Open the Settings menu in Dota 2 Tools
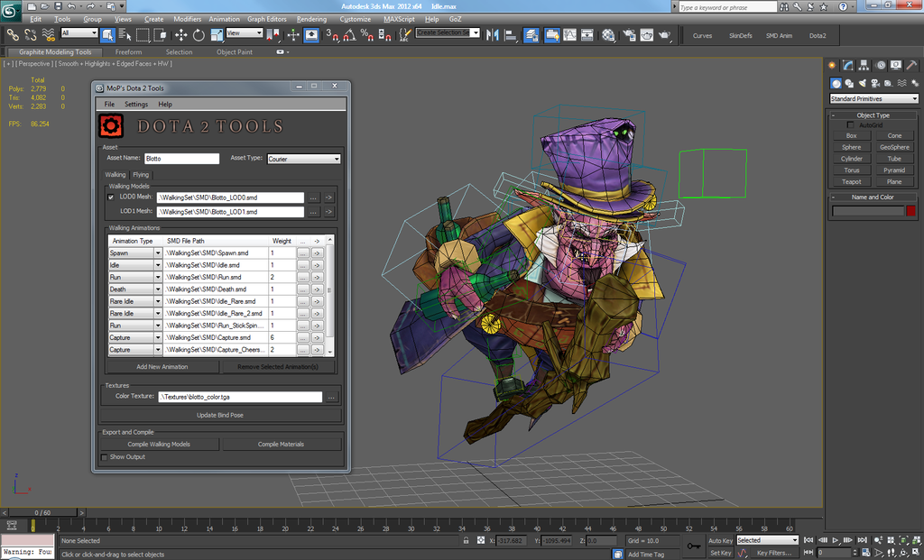The image size is (924, 560). tap(136, 105)
